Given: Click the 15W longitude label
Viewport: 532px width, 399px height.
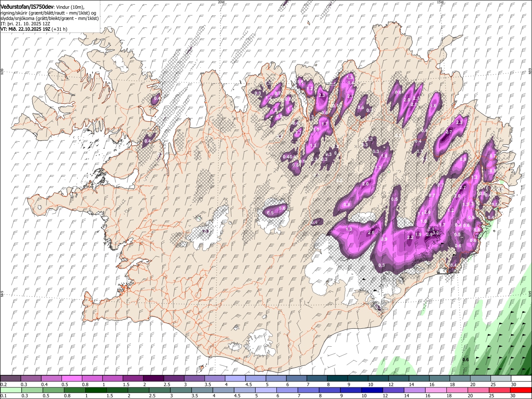Looking at the screenshot, I should click(x=440, y=2).
